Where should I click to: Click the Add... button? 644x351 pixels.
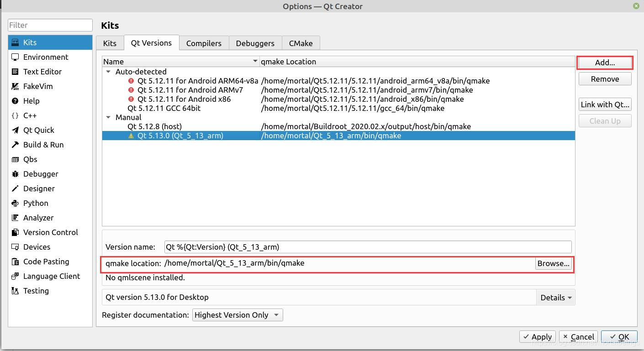605,63
